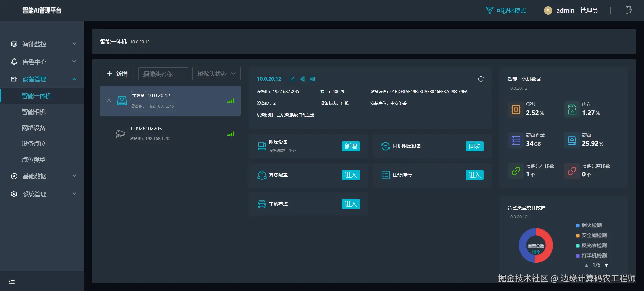644x291 pixels.
Task: Click the 同步附属设备 sync icon
Action: (386, 146)
